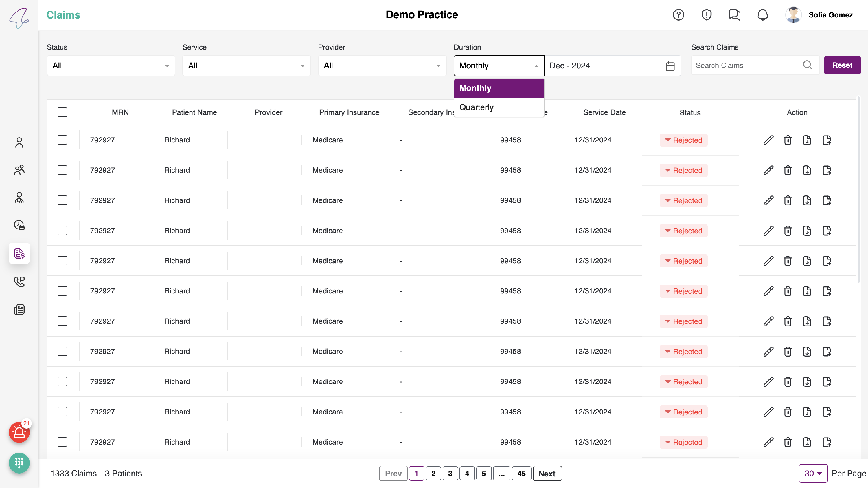The height and width of the screenshot is (488, 868).
Task: Choose the Monthly option in the dropdown list
Action: coord(499,88)
